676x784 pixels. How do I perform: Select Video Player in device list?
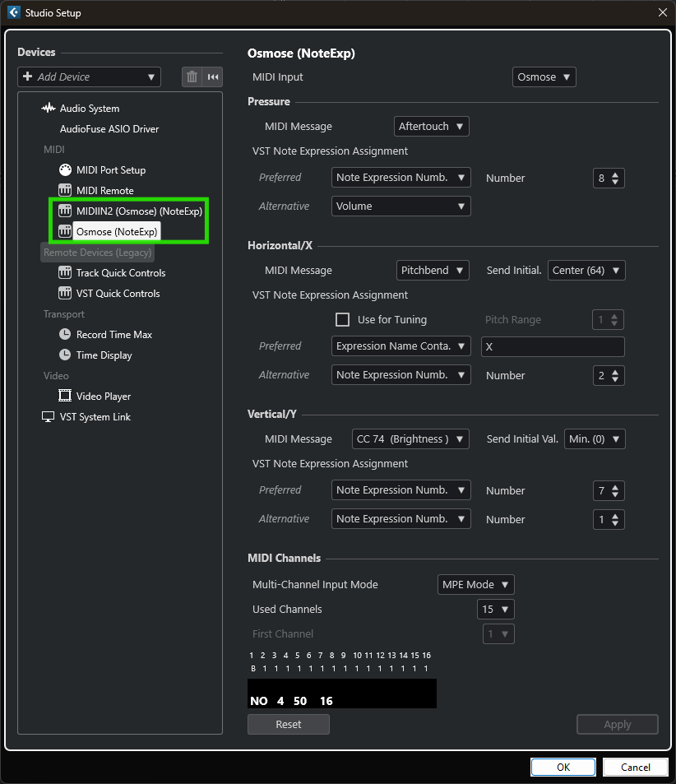[103, 397]
